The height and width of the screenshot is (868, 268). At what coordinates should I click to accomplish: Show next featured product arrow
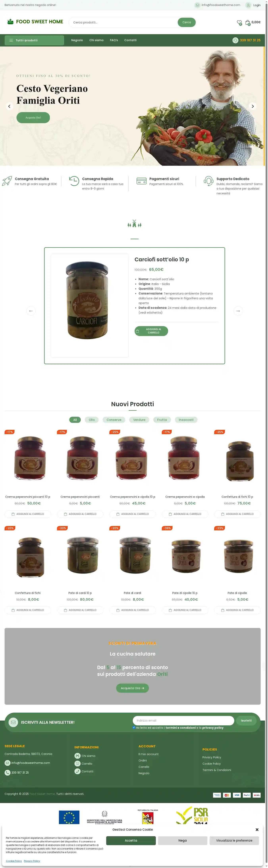pos(238,311)
